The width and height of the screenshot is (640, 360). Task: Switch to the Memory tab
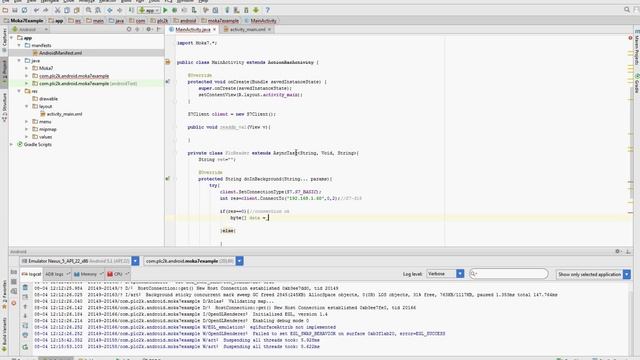coord(88,274)
